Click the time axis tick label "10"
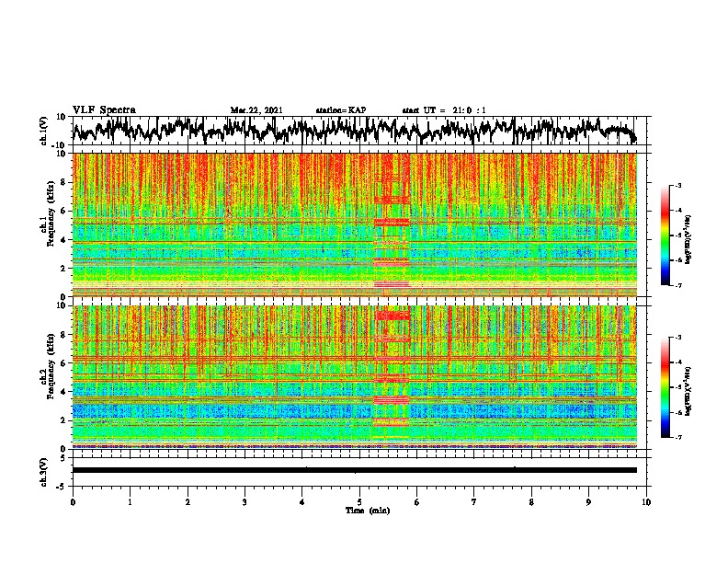The image size is (728, 563). (646, 502)
